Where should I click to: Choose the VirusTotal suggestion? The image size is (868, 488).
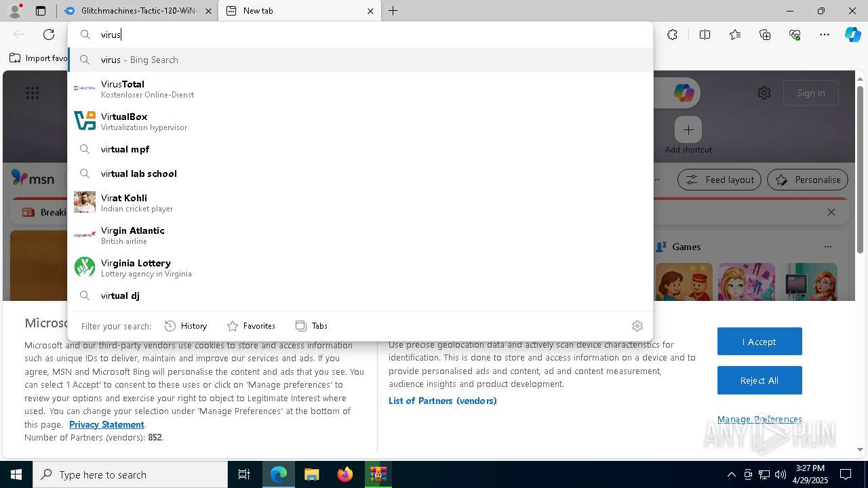pyautogui.click(x=360, y=89)
